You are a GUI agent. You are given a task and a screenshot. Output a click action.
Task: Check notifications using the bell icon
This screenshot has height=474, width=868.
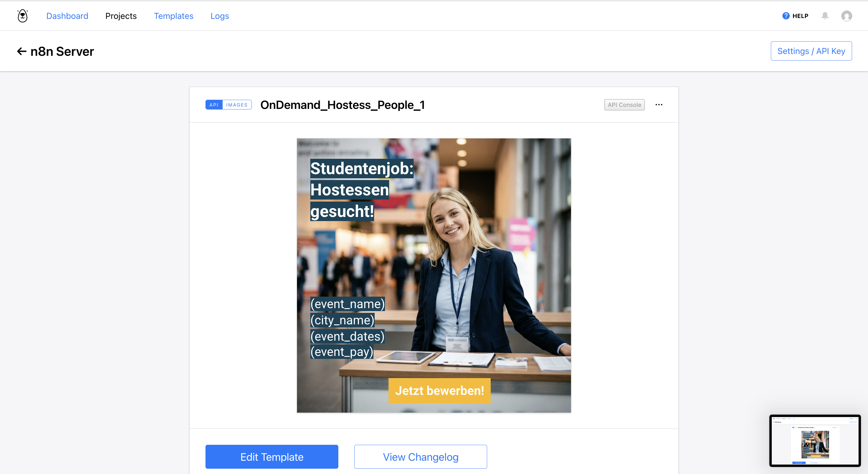coord(825,16)
